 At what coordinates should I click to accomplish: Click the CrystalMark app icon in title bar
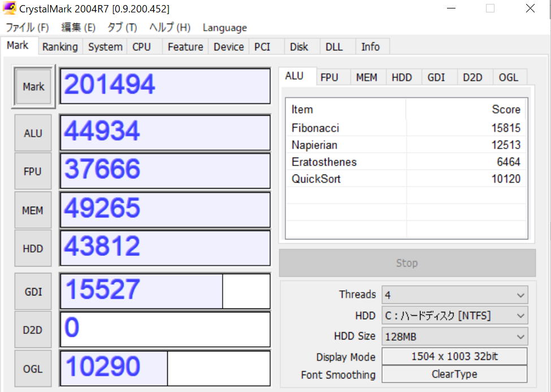click(9, 8)
